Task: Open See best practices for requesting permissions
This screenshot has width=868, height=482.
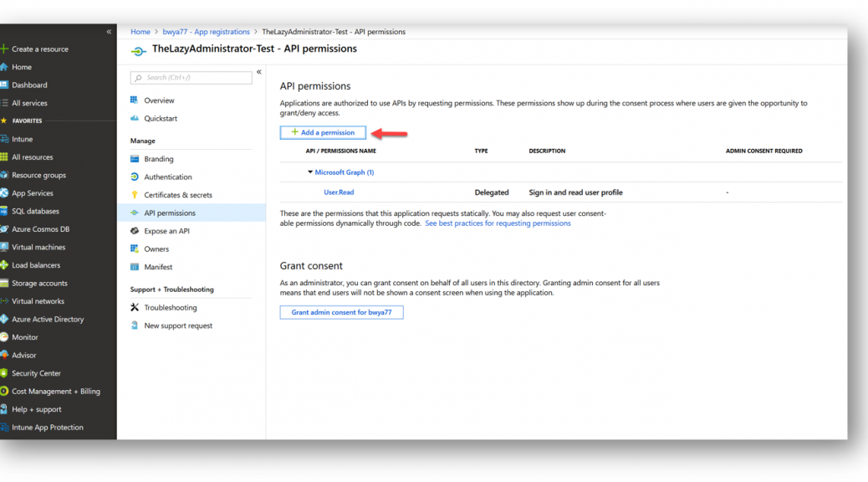Action: (498, 223)
